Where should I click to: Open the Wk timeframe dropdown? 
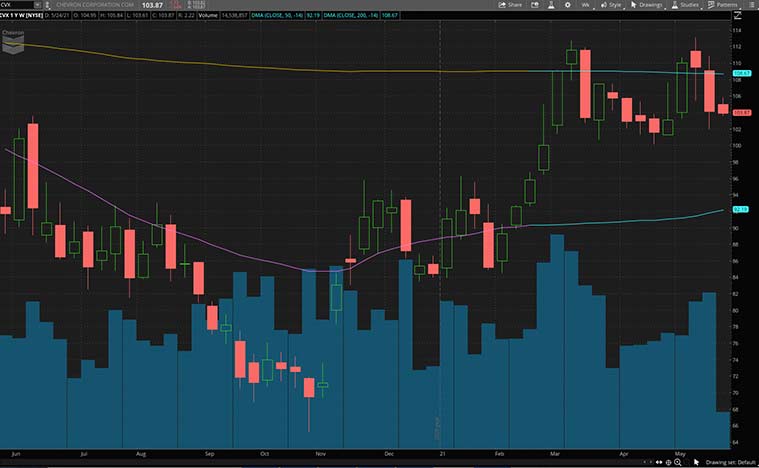[586, 5]
